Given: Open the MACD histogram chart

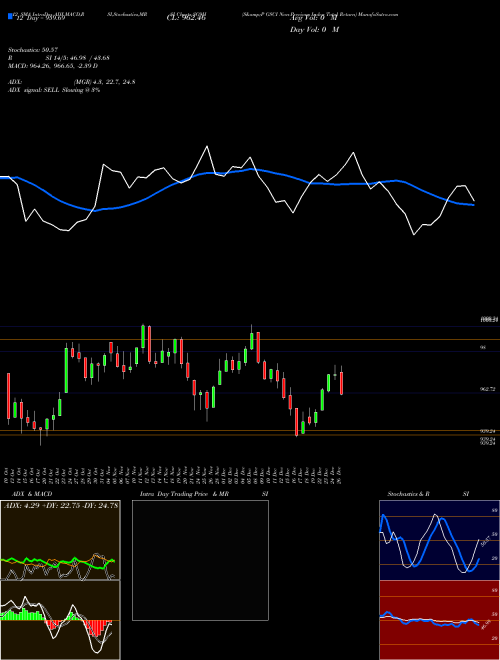Looking at the screenshot, I should pos(60,620).
